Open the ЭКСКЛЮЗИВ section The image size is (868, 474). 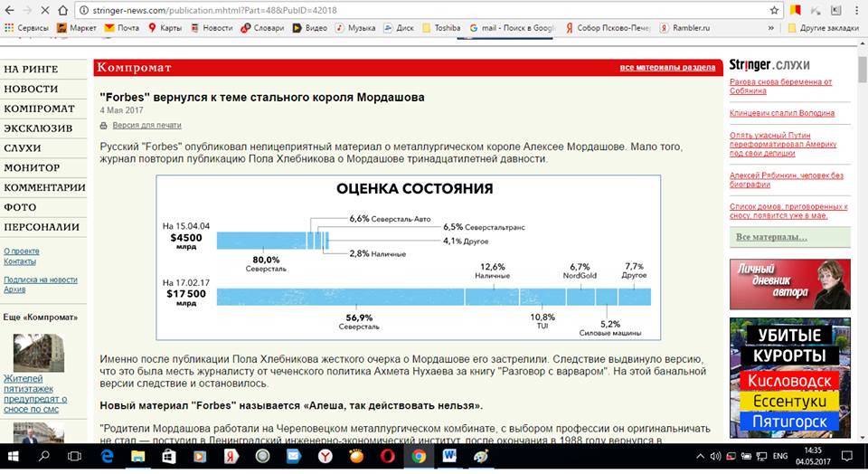38,128
